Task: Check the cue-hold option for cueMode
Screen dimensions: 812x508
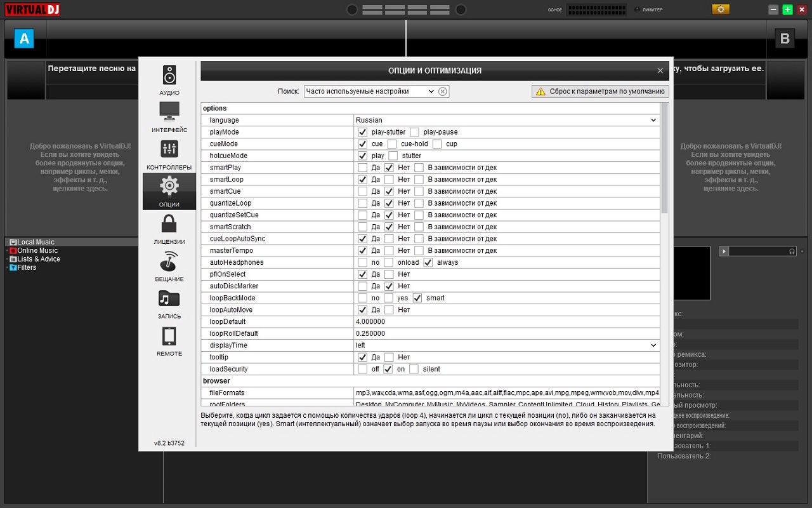Action: (392, 144)
